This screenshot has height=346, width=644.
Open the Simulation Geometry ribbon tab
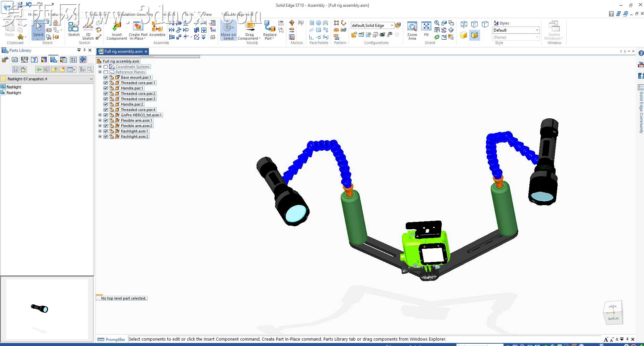click(136, 14)
